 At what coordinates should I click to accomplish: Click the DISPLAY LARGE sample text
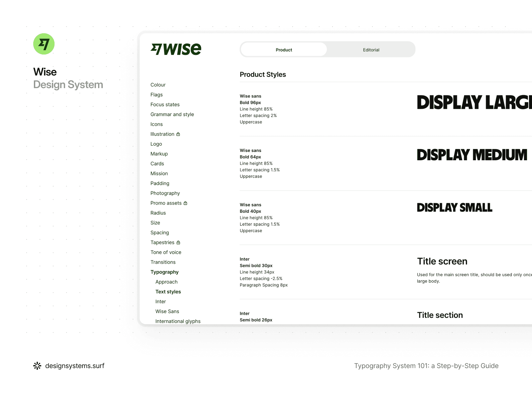pyautogui.click(x=474, y=102)
